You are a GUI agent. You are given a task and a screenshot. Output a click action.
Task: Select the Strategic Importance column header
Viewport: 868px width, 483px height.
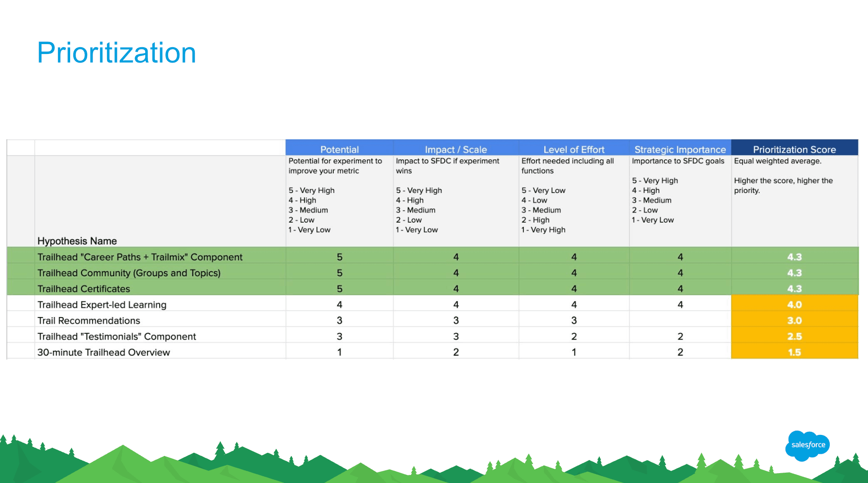pos(680,149)
